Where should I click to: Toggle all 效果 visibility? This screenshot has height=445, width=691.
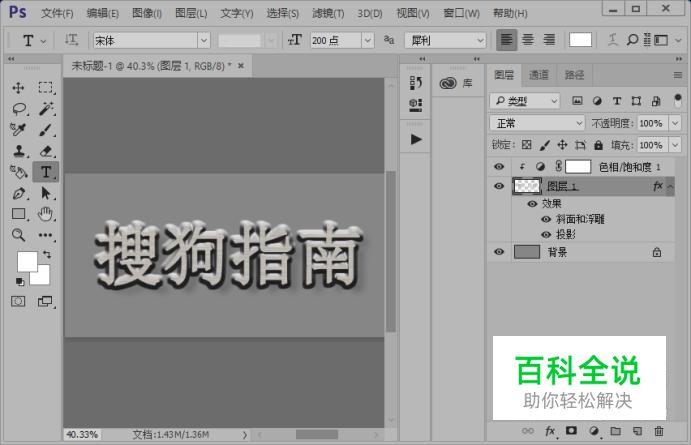click(x=532, y=204)
